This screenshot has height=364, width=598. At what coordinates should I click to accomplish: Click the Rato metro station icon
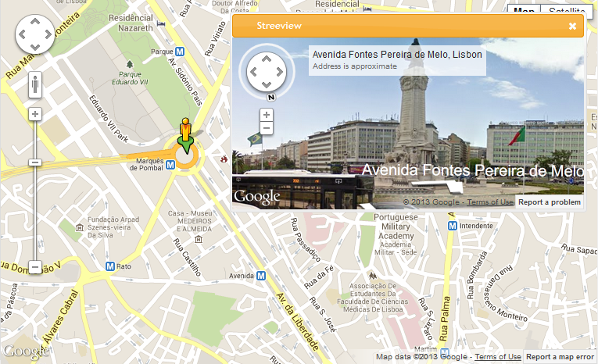coord(110,266)
